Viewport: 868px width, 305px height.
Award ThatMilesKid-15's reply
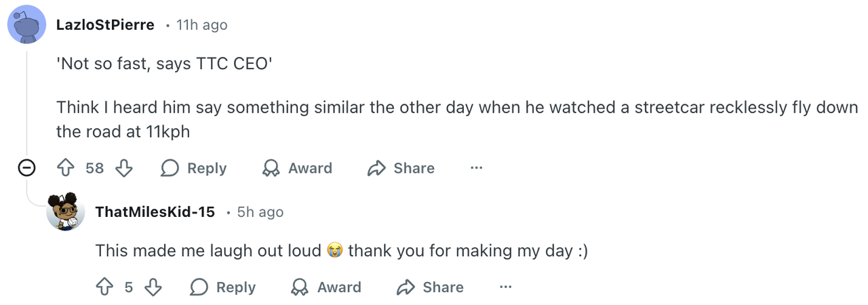326,287
